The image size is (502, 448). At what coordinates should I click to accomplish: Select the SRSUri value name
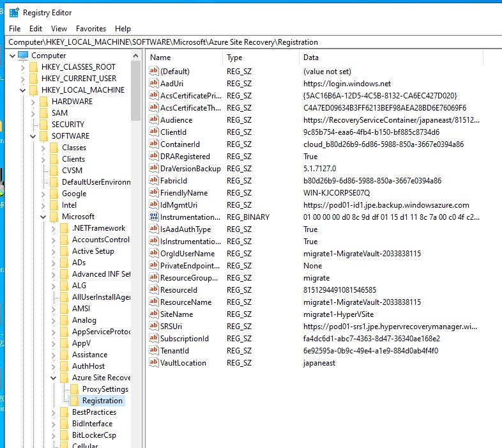[171, 327]
